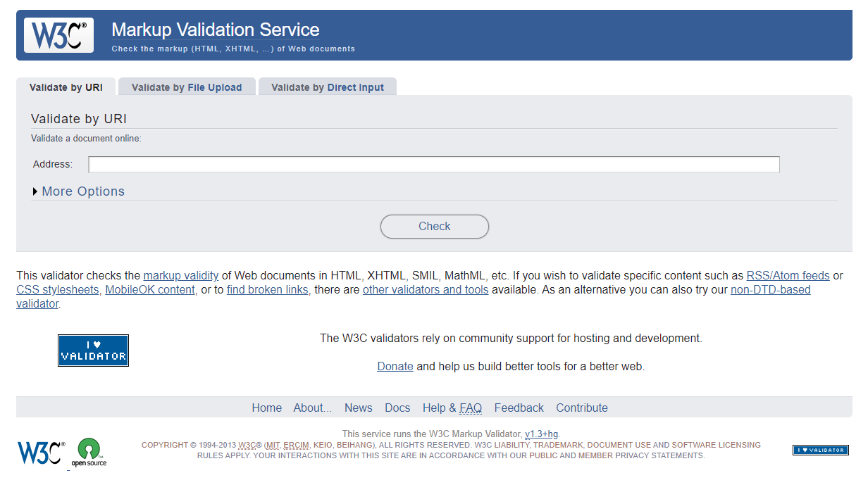Screen dimensions: 868x492
Task: Click the MIT link in copyright
Action: (273, 446)
